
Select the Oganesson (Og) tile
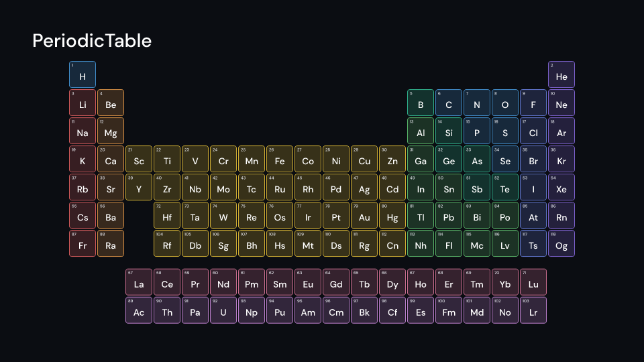coord(561,243)
